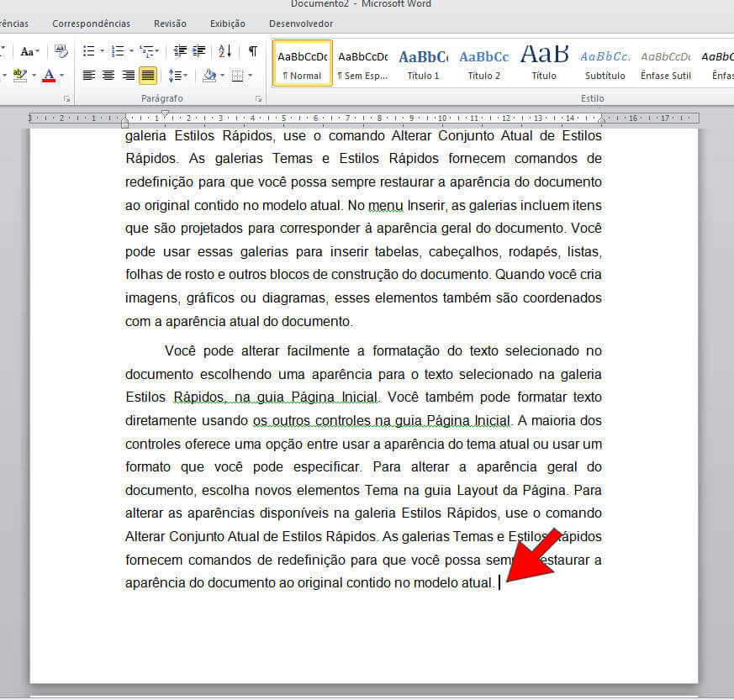Toggle the show paragraph marks button
Image resolution: width=734 pixels, height=700 pixels.
click(x=252, y=51)
